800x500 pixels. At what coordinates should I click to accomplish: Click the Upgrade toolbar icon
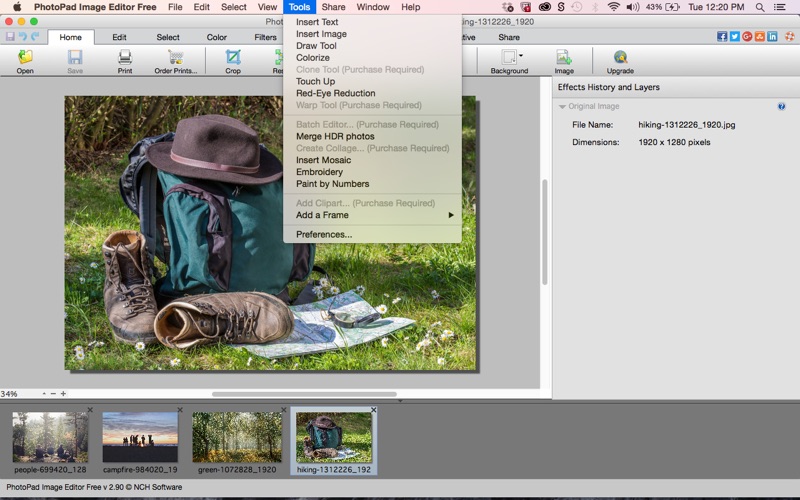(620, 59)
